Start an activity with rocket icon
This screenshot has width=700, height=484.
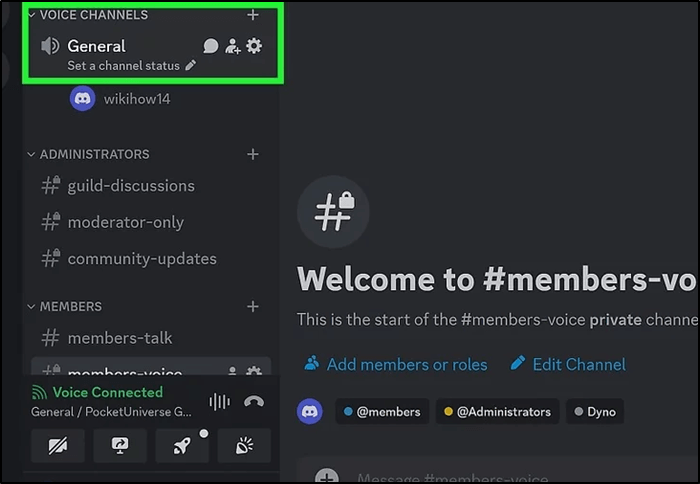click(x=182, y=445)
